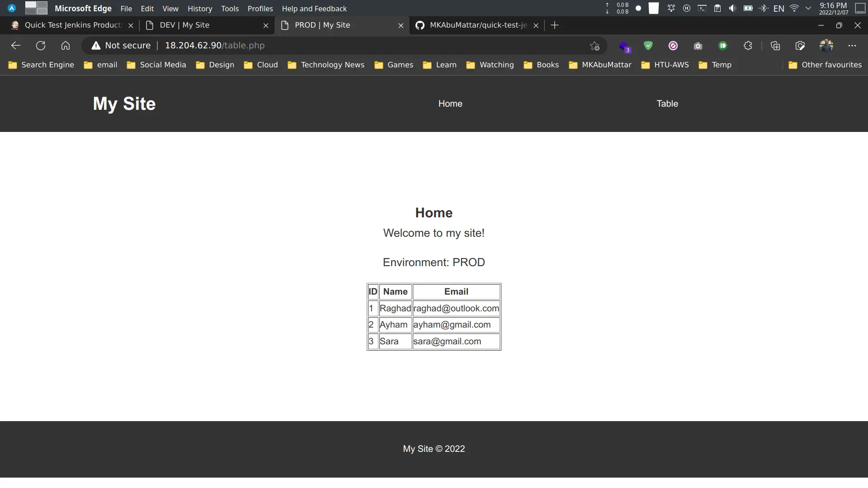Click the favorites/bookmarks star icon
868x488 pixels.
click(594, 46)
